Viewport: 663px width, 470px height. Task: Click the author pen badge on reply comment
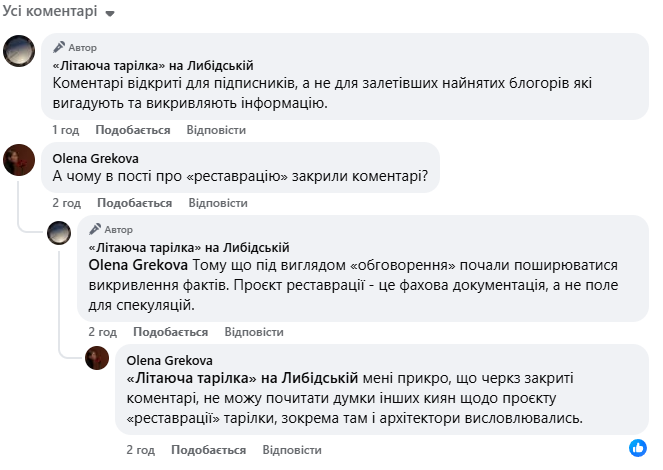(x=96, y=229)
